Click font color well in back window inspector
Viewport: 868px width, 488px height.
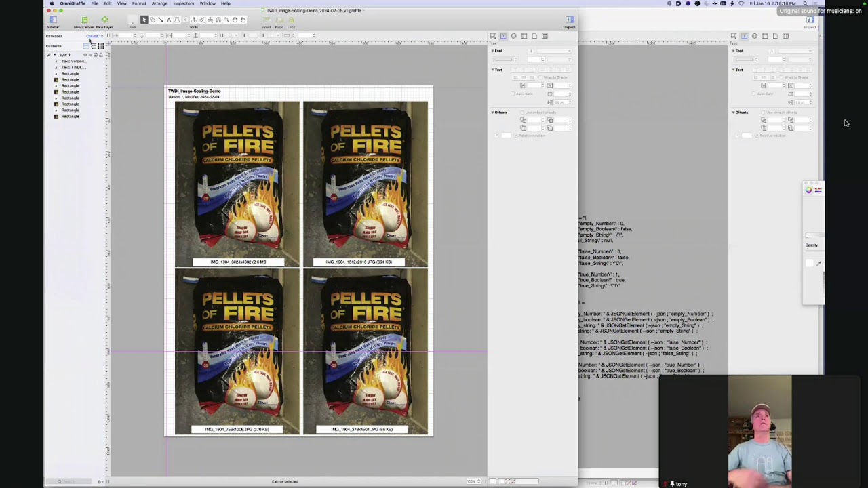(744, 60)
